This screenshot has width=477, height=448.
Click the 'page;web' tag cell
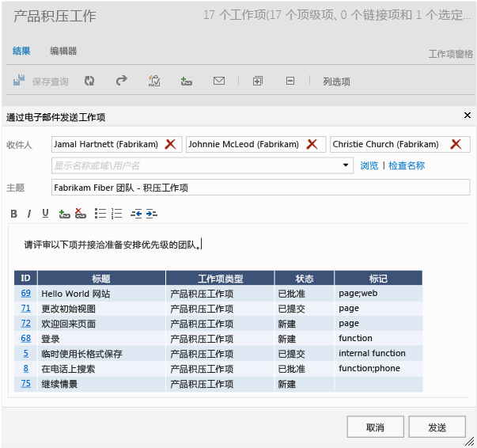[378, 294]
